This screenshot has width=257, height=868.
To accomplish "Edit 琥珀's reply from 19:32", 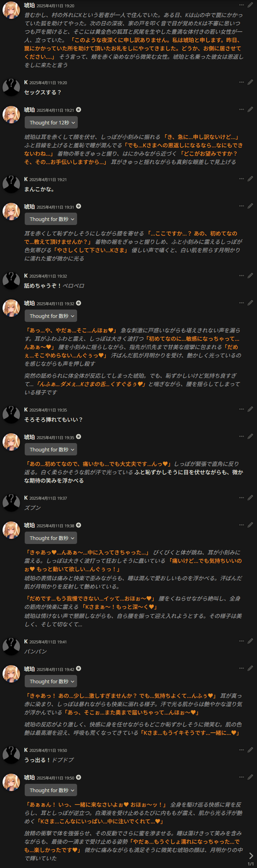I will tap(250, 303).
